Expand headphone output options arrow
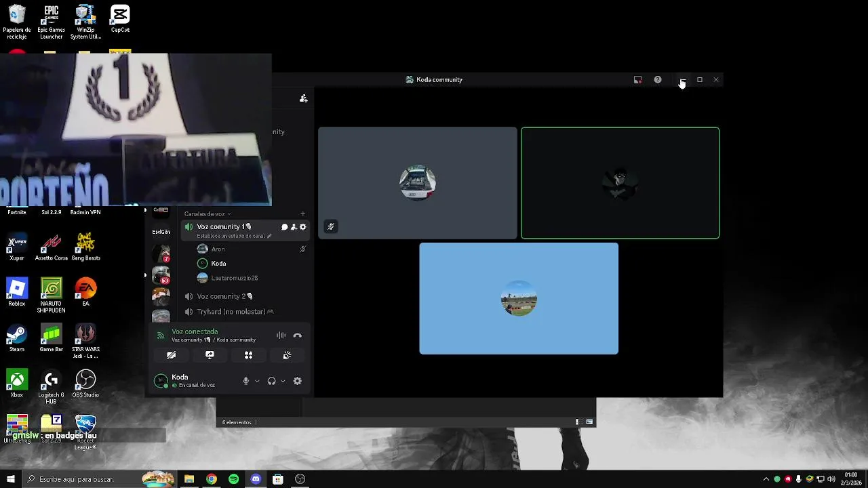This screenshot has width=868, height=488. pyautogui.click(x=283, y=381)
